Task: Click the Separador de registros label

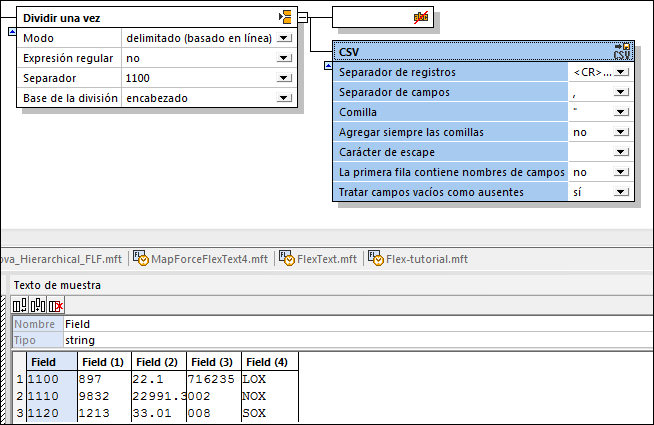Action: click(x=397, y=72)
